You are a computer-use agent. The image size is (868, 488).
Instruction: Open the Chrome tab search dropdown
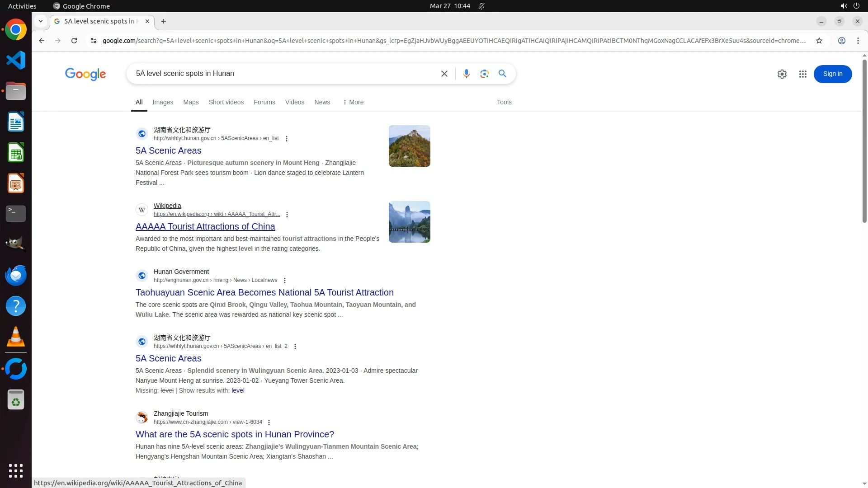coord(41,21)
